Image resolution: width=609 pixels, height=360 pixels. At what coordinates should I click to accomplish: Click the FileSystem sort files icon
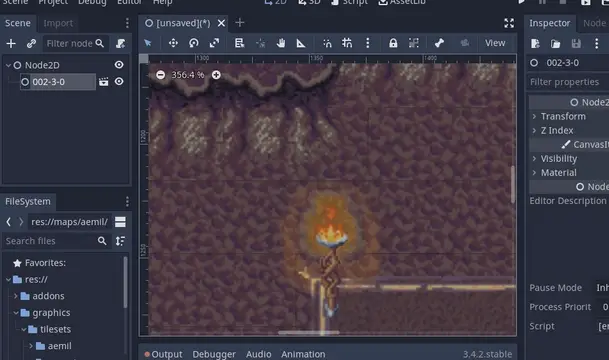pos(120,241)
